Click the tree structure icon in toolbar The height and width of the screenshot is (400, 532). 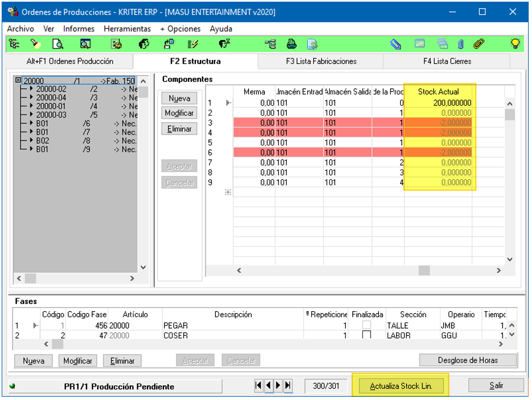click(14, 44)
